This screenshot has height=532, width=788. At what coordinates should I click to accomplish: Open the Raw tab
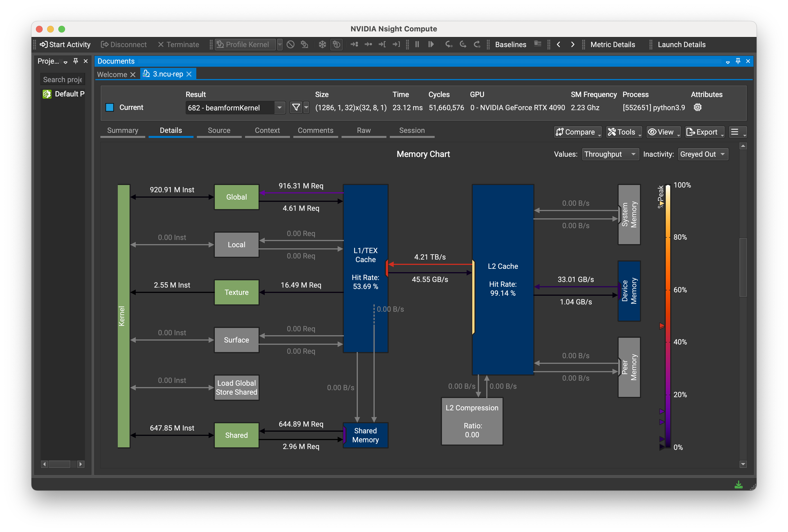coord(363,130)
